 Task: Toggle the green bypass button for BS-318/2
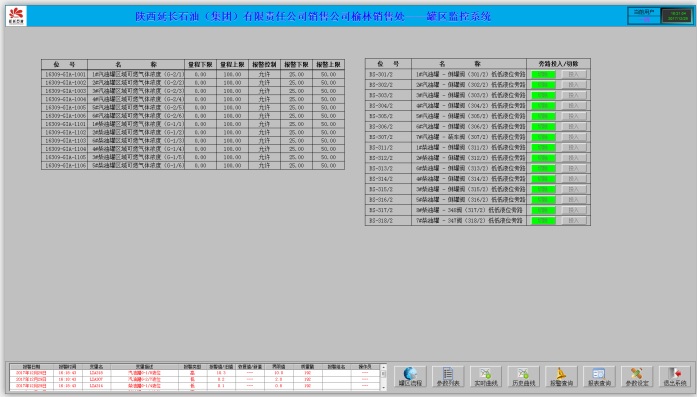pyautogui.click(x=543, y=221)
